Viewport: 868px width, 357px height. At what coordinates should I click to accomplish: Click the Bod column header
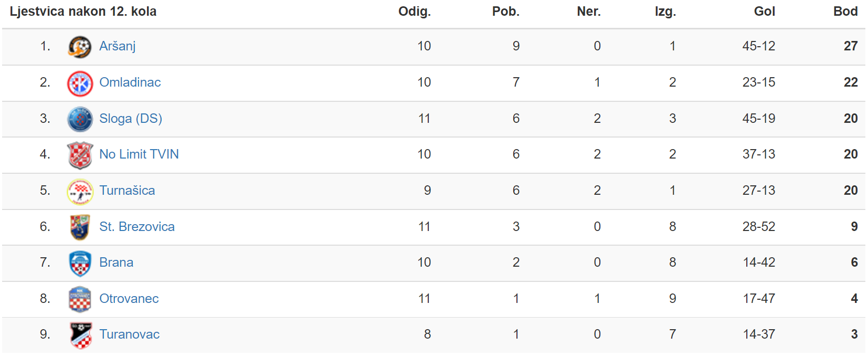[845, 12]
